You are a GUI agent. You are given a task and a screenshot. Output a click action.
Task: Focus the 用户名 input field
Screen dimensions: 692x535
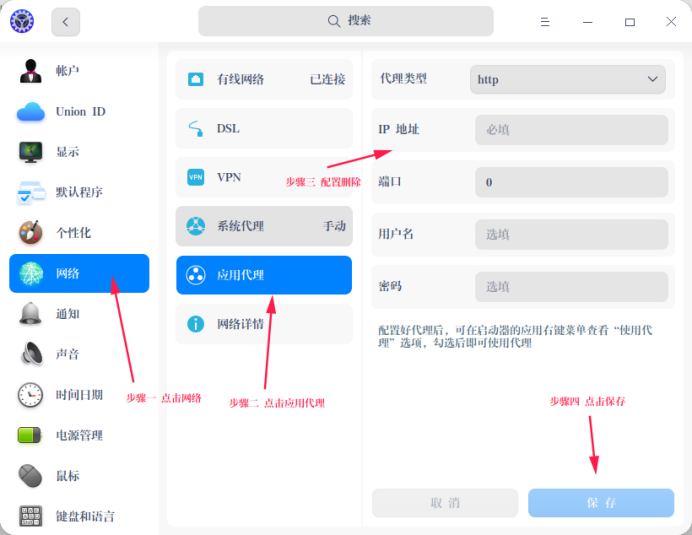point(572,234)
